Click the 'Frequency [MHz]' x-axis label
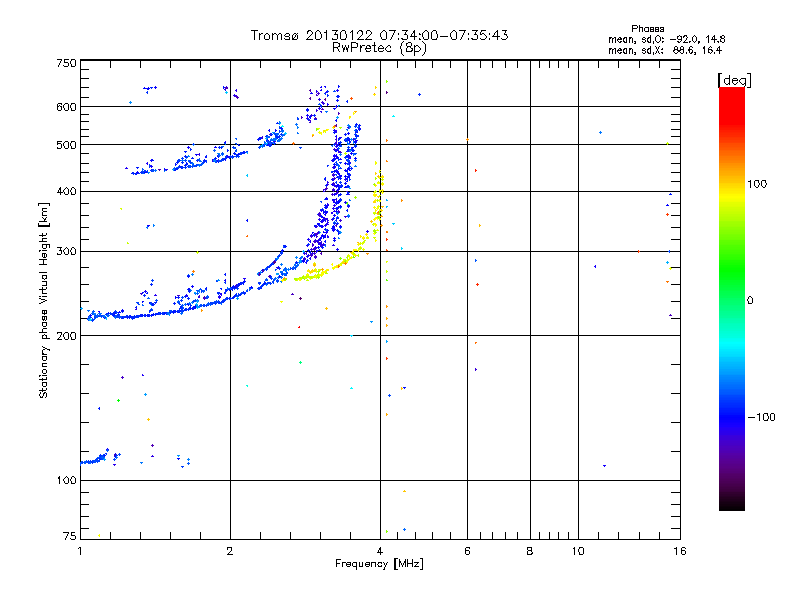 pos(379,564)
